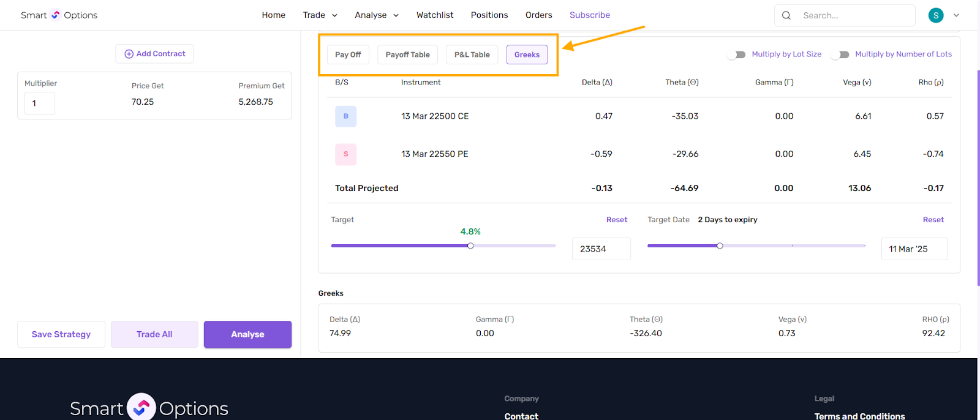Click the search magnifier icon
The image size is (980, 420).
786,15
